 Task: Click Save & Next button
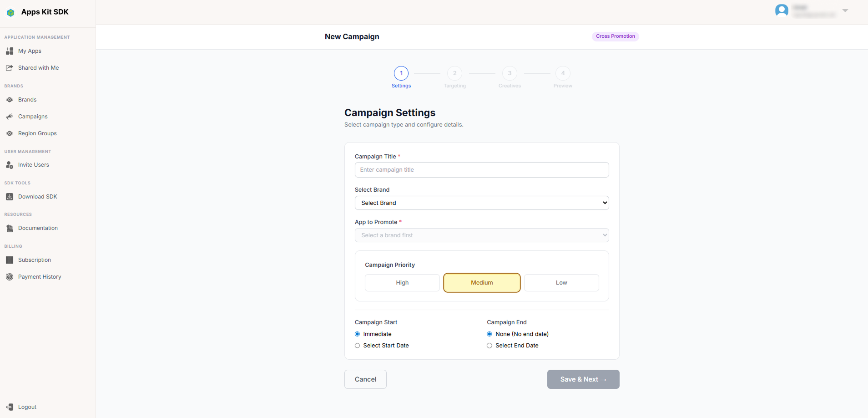583,379
